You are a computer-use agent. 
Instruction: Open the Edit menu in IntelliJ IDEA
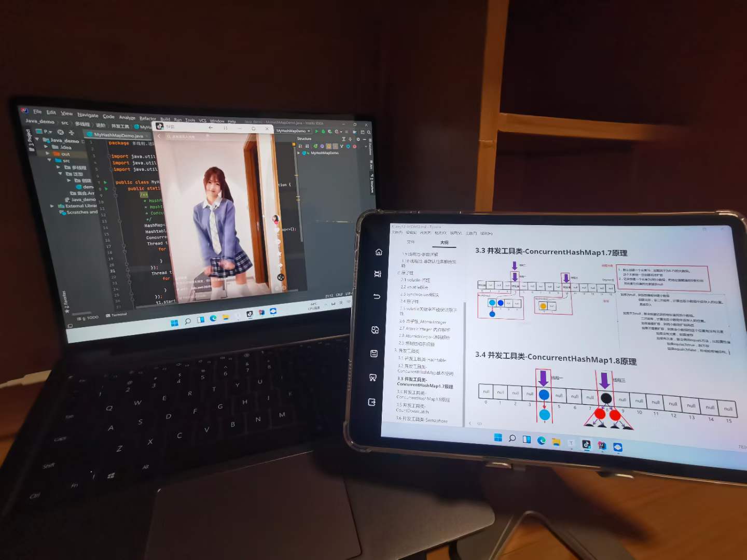coord(51,112)
